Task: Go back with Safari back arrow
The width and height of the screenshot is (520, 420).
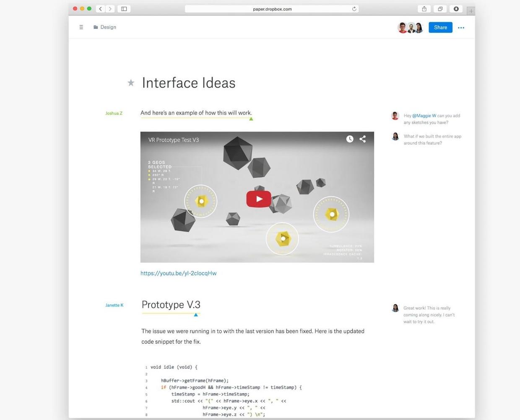Action: point(101,9)
